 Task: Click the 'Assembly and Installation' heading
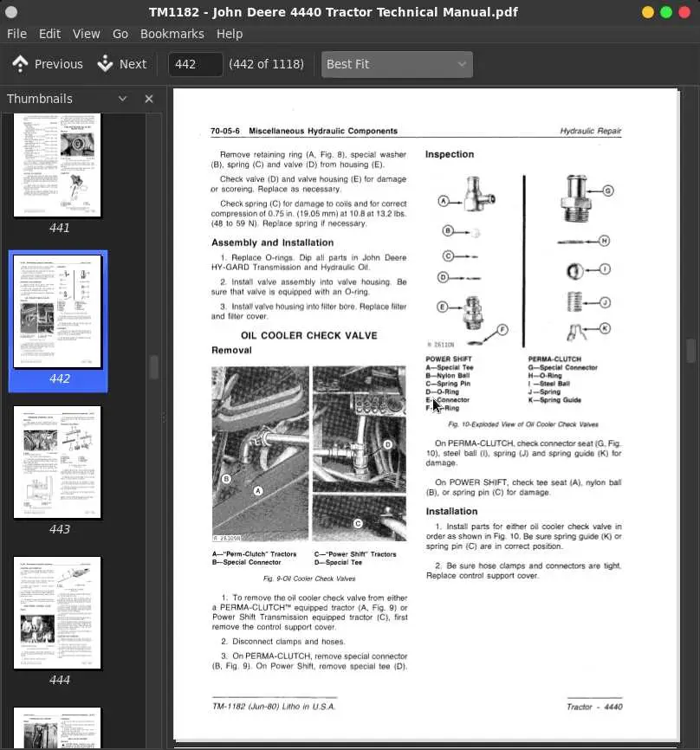(272, 242)
